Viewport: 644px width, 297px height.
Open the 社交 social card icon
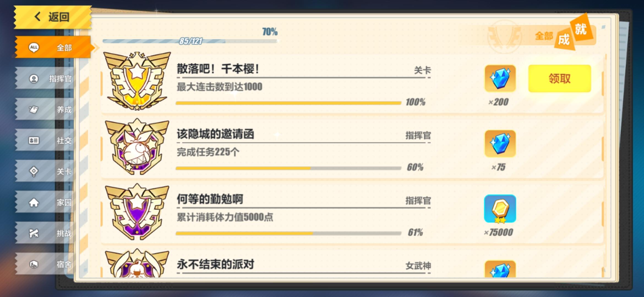tap(34, 141)
